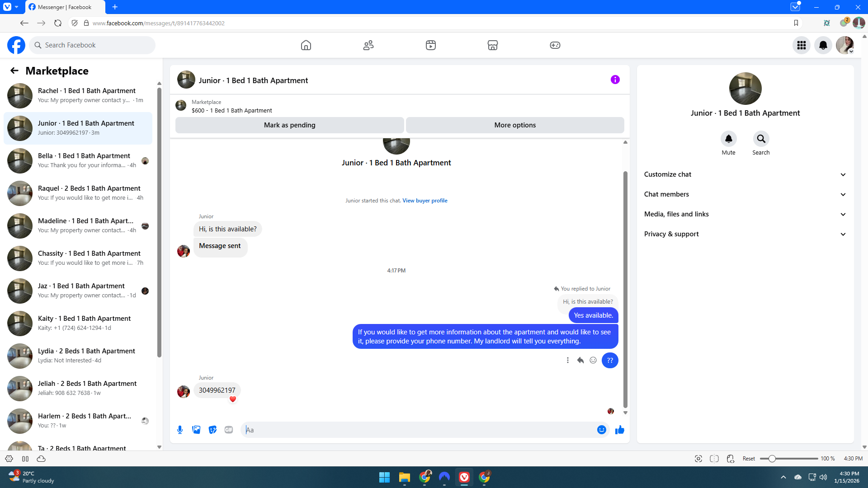This screenshot has width=868, height=488.
Task: Open the notifications bell
Action: pyautogui.click(x=823, y=45)
